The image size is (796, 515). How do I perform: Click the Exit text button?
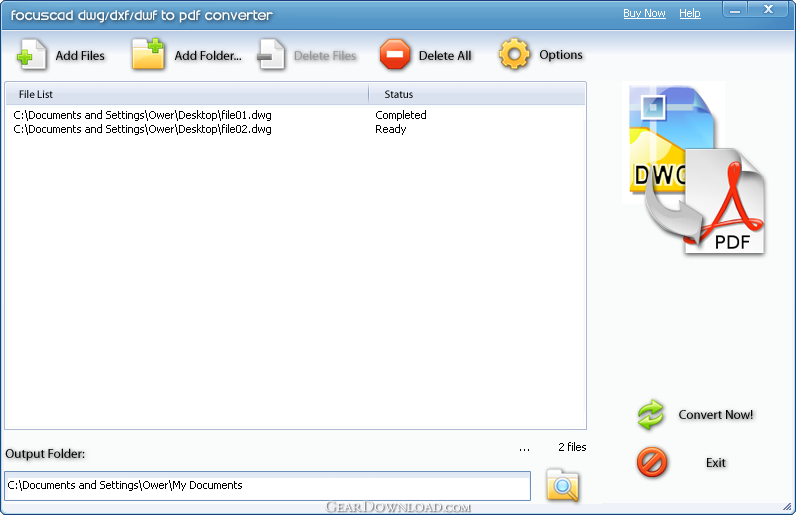pos(716,463)
